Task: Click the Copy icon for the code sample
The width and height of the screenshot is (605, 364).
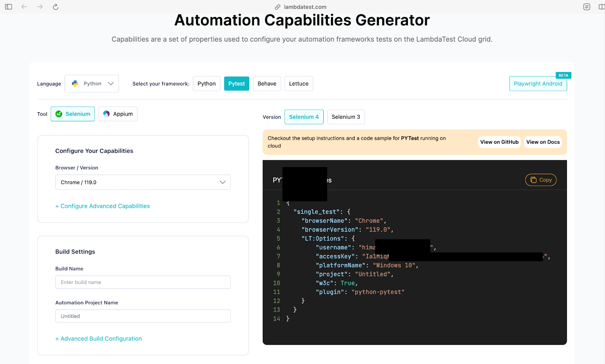Action: coord(534,180)
